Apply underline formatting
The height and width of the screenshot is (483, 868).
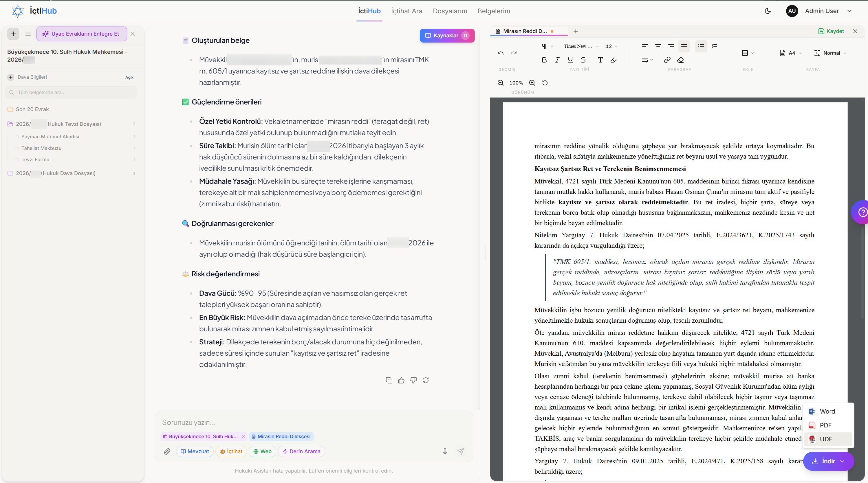coord(570,60)
